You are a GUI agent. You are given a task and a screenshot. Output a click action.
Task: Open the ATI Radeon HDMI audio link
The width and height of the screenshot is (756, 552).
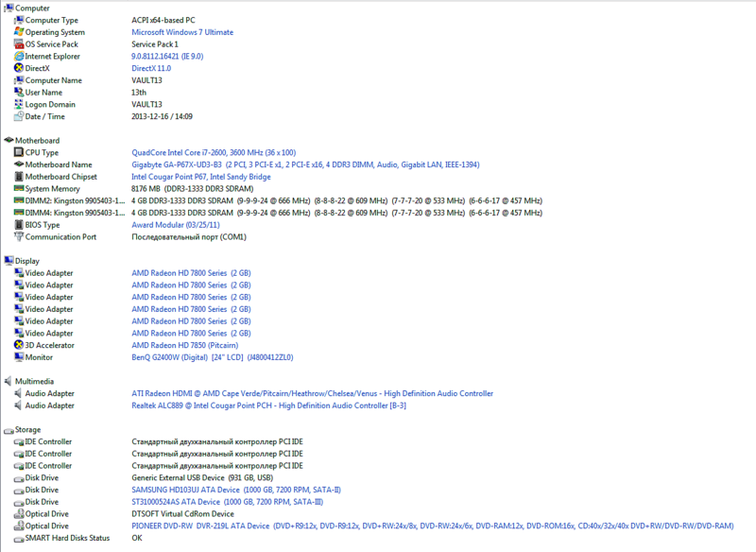(313, 394)
